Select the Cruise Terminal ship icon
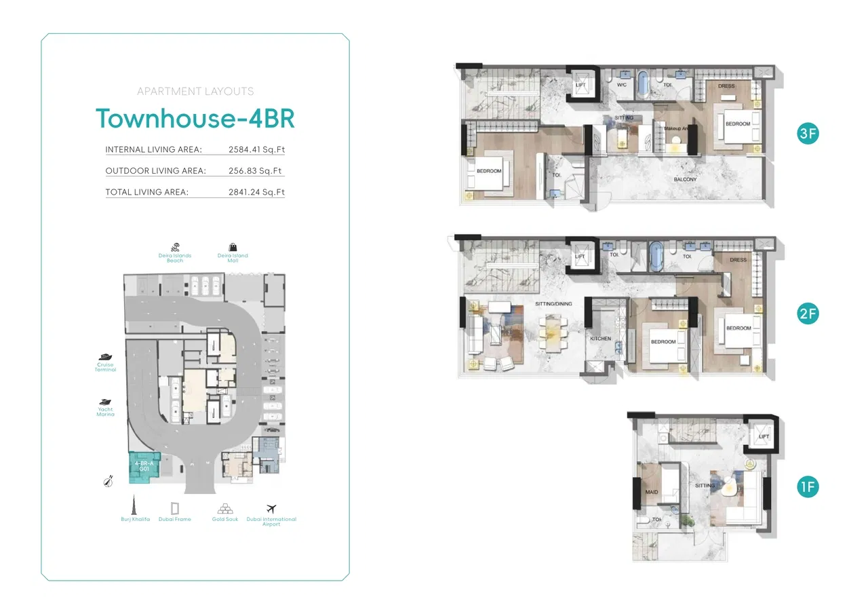The width and height of the screenshot is (868, 614). pos(105,357)
